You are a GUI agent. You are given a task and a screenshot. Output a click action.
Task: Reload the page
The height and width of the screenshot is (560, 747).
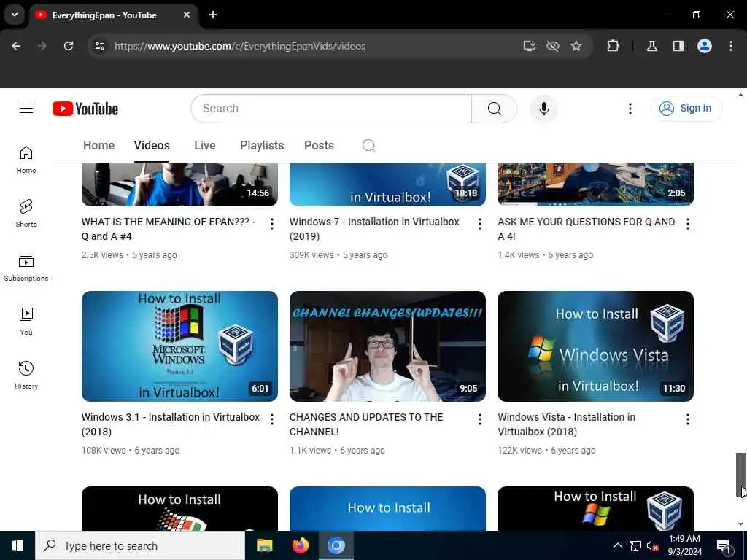69,46
